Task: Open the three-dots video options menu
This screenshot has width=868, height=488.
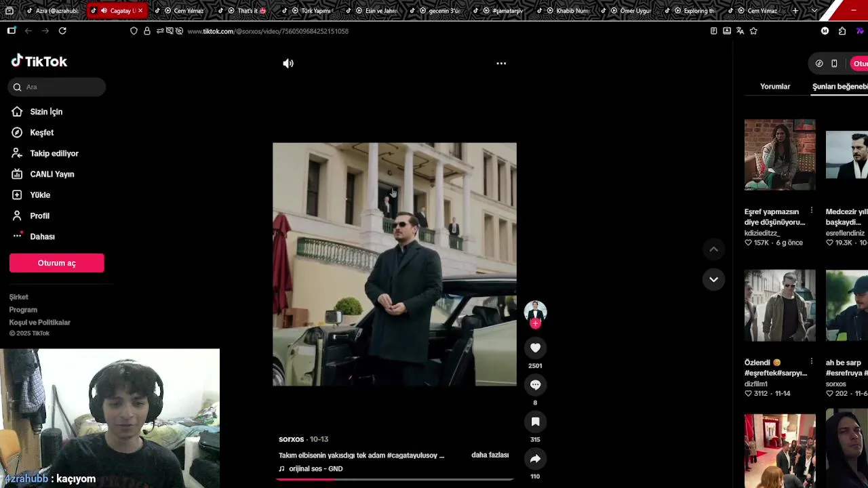Action: (501, 63)
